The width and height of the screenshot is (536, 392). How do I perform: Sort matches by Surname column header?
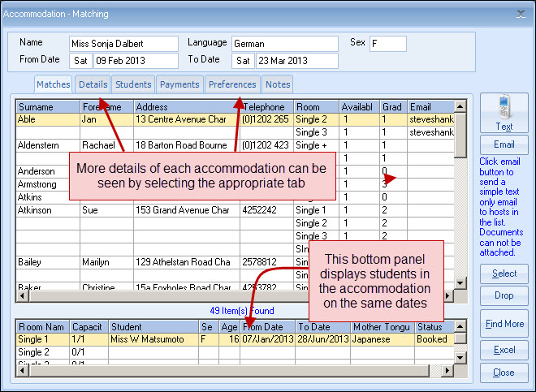(x=47, y=106)
